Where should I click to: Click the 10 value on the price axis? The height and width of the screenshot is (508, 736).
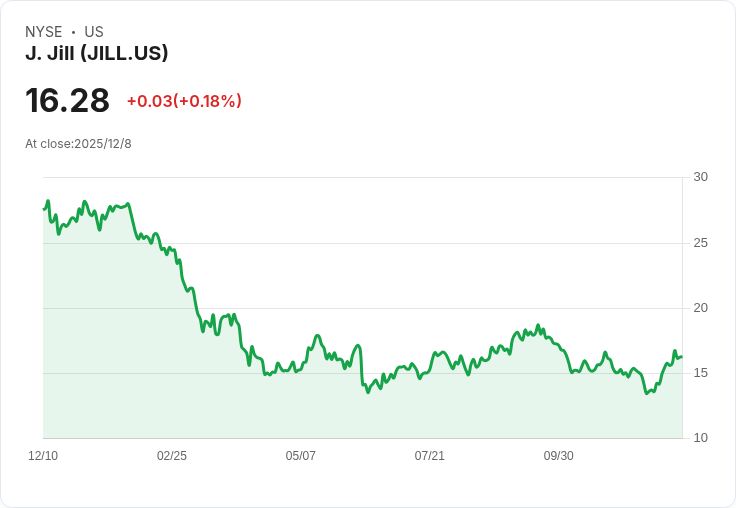[x=700, y=438]
